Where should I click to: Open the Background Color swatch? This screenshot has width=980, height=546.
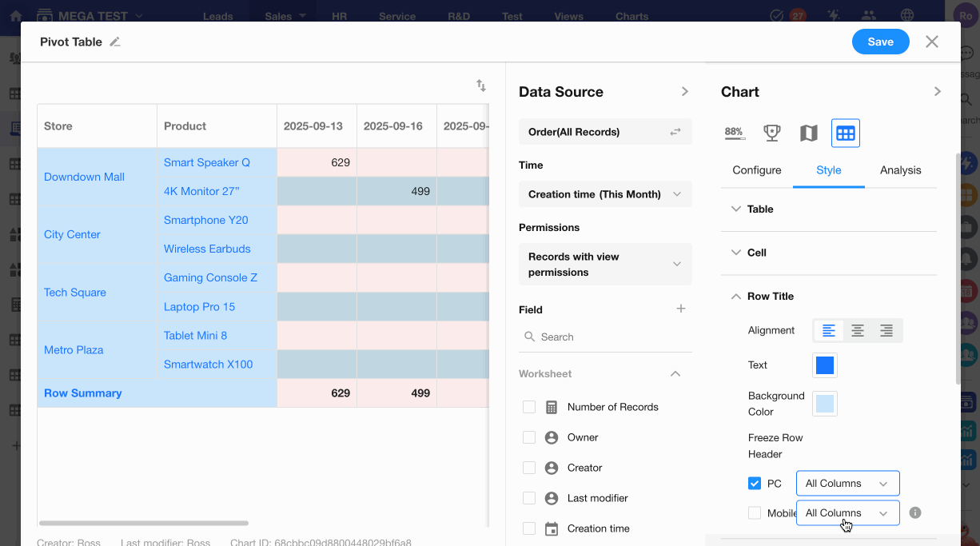824,404
